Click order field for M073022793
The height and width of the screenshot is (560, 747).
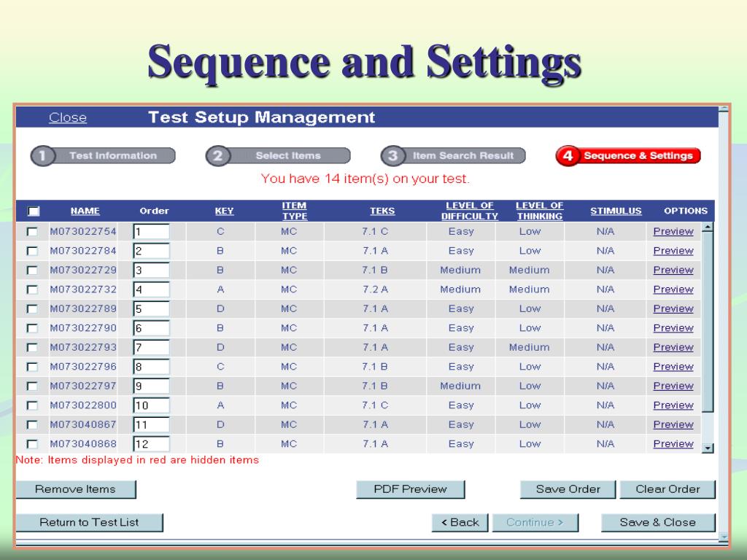152,348
